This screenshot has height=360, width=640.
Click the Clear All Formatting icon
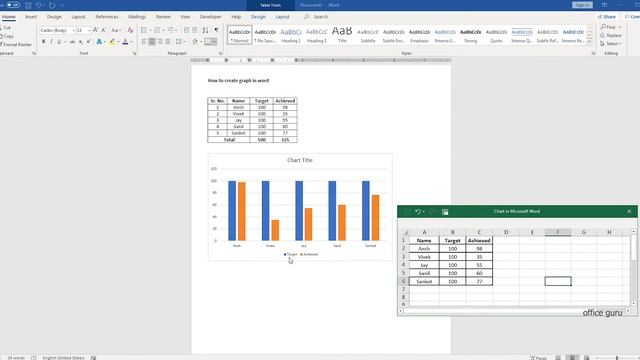click(x=130, y=30)
